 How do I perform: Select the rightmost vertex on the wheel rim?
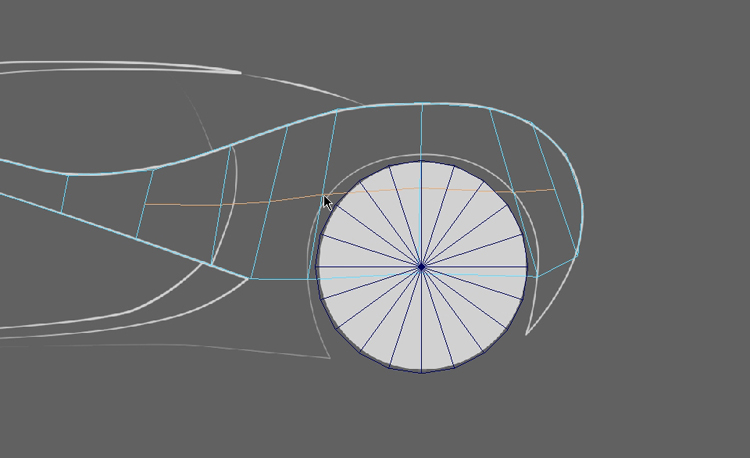click(527, 267)
